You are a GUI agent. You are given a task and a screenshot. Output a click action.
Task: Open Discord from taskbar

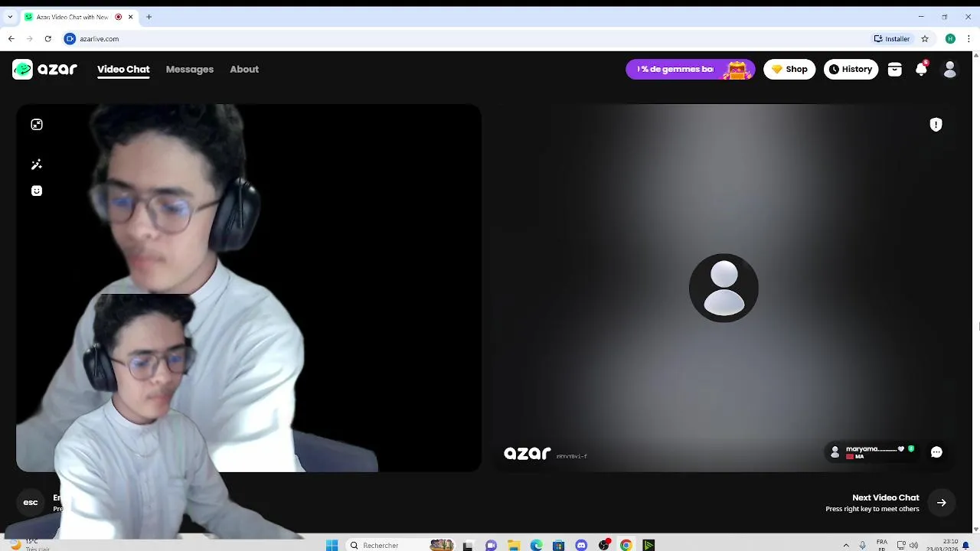(581, 545)
